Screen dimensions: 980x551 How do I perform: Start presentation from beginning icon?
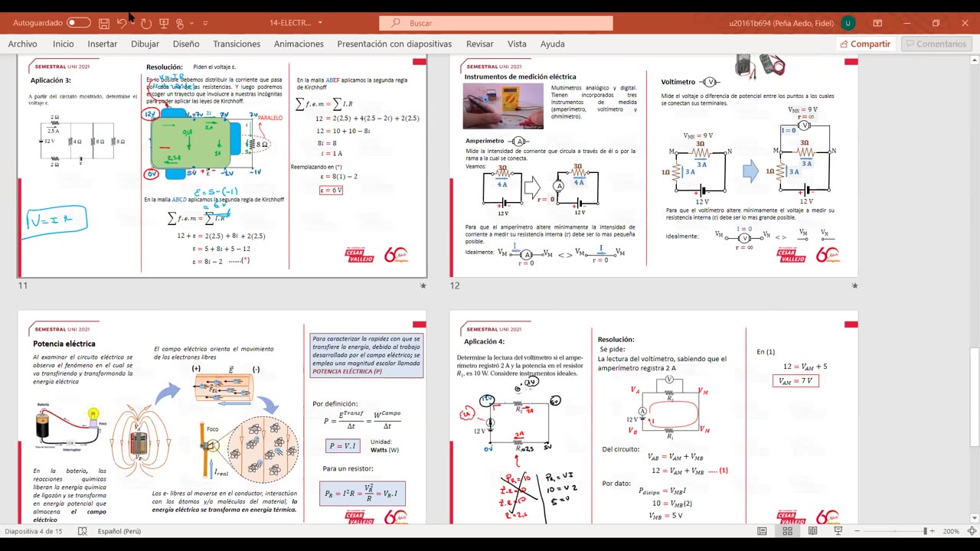point(164,23)
